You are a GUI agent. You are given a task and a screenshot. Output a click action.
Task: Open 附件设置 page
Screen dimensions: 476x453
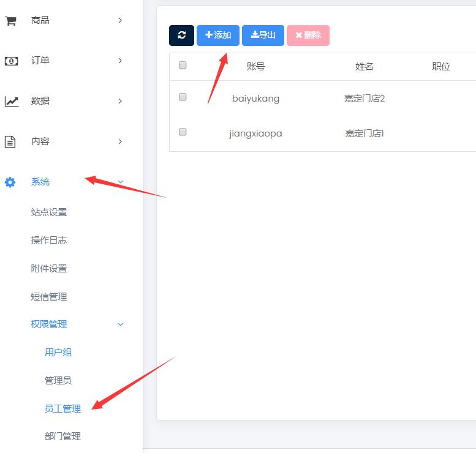click(x=49, y=269)
